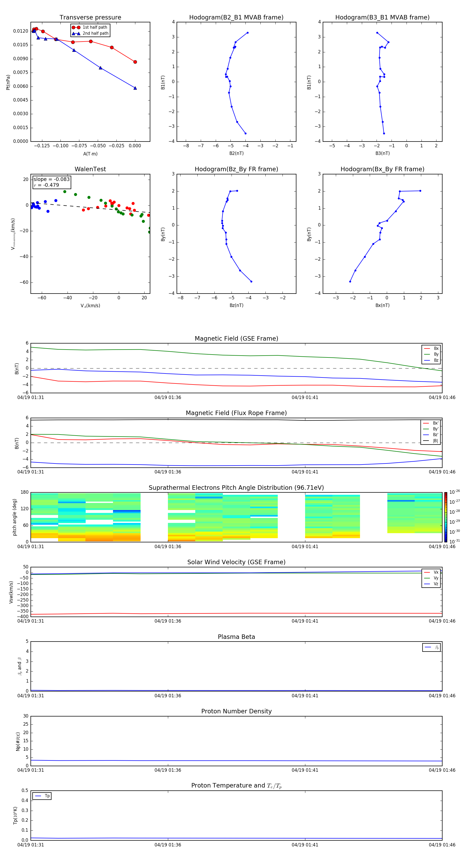Click 'Bz(nT)' x-axis label
This screenshot has width=473, height=868.
pos(236,305)
